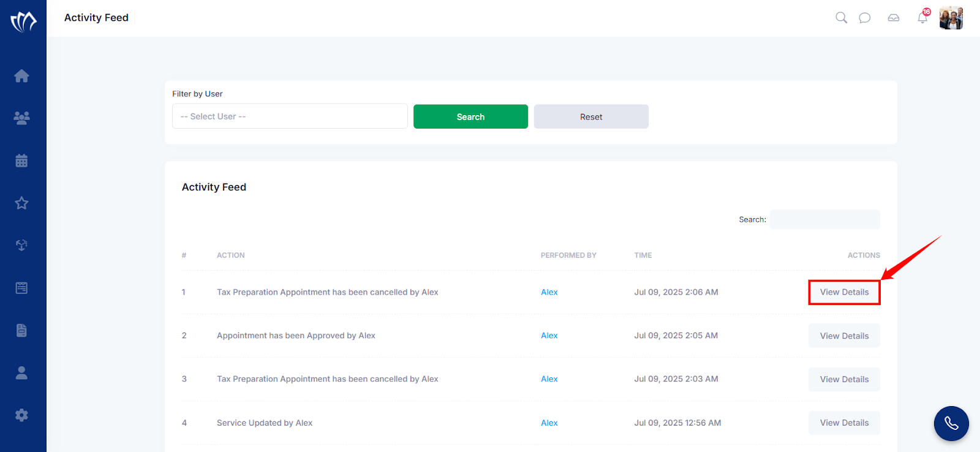Open the settings gear icon in sidebar
This screenshot has width=980, height=452.
(21, 415)
